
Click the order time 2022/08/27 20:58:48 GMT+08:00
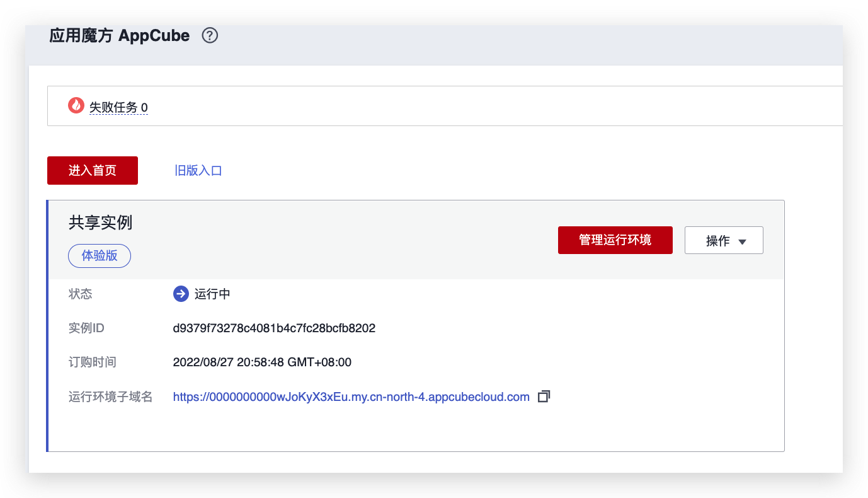[x=262, y=362]
